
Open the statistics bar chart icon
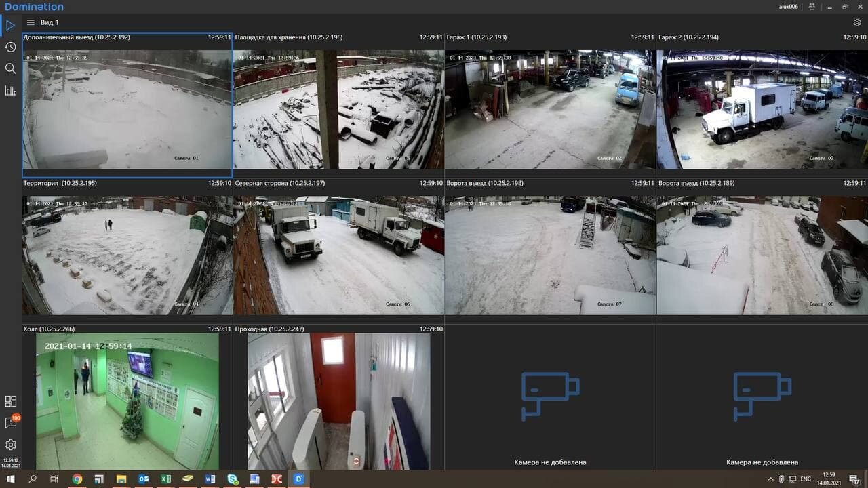[x=10, y=90]
